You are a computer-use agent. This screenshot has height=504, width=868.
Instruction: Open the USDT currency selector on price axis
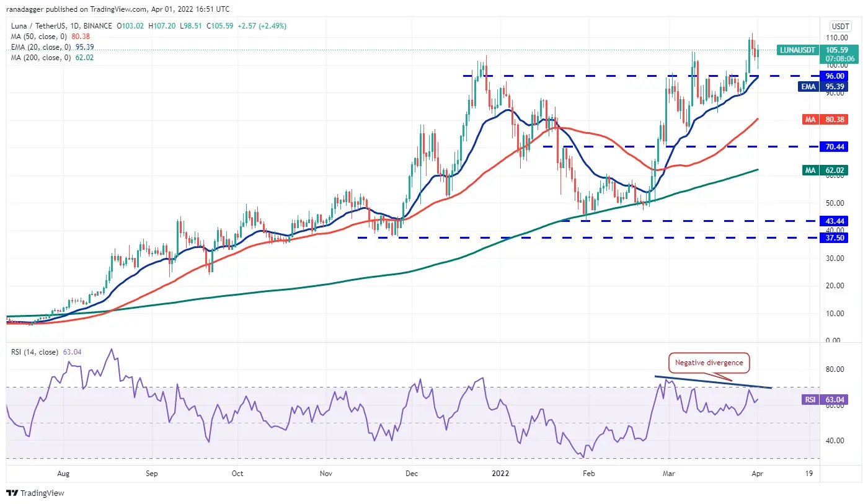pyautogui.click(x=840, y=26)
